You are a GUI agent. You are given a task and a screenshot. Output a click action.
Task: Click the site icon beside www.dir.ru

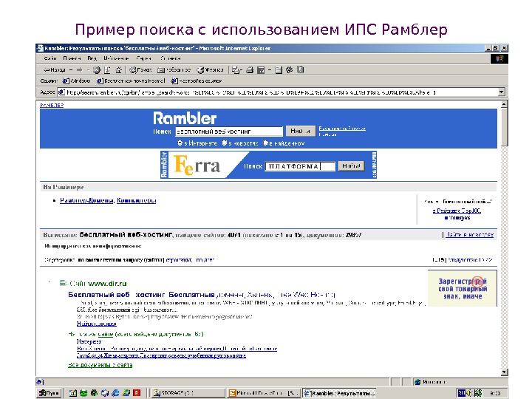click(63, 283)
